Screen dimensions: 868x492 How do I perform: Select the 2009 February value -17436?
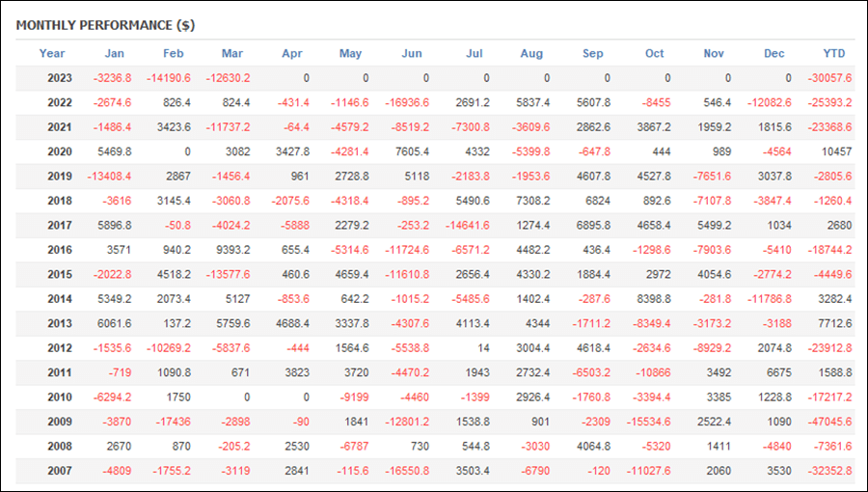click(173, 422)
